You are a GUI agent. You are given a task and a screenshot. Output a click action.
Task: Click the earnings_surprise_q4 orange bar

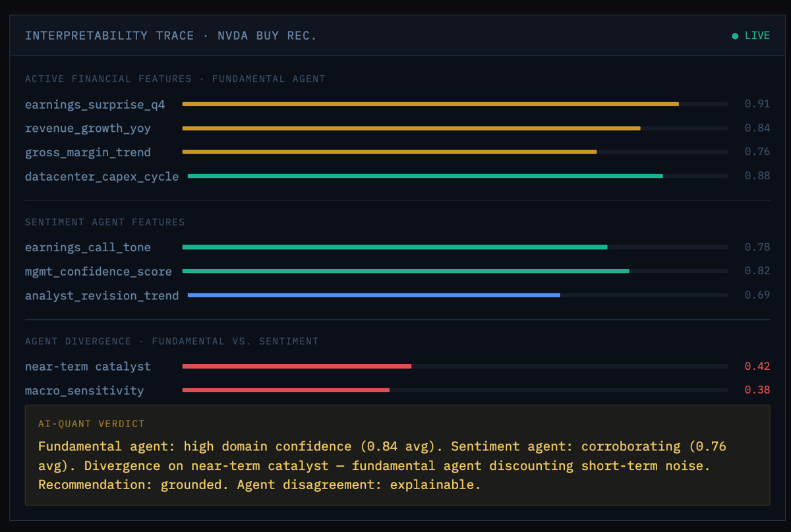pyautogui.click(x=430, y=104)
